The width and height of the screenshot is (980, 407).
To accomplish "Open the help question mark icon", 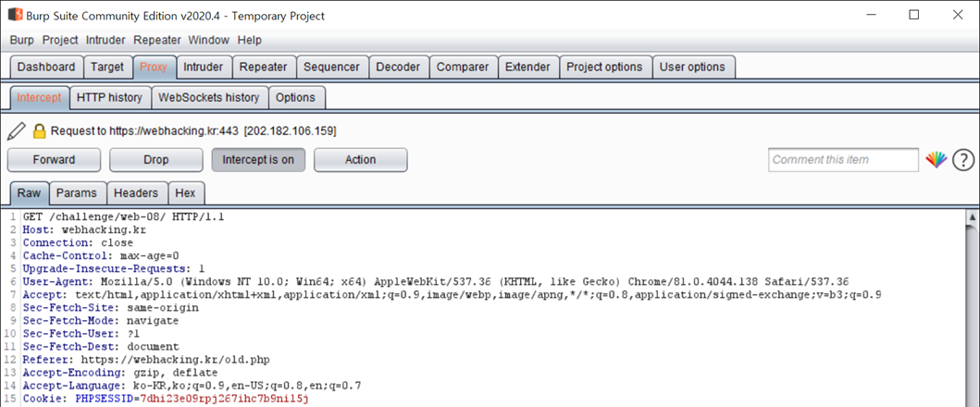I will tap(963, 160).
